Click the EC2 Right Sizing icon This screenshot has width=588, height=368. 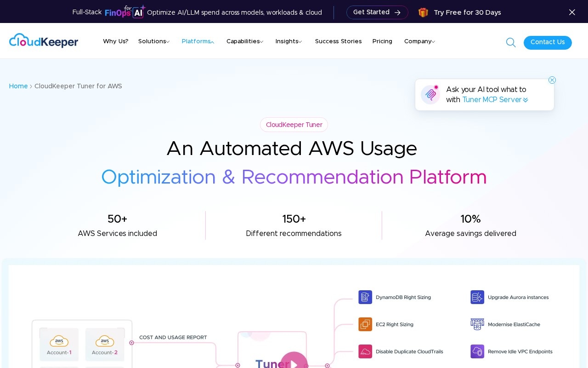365,324
